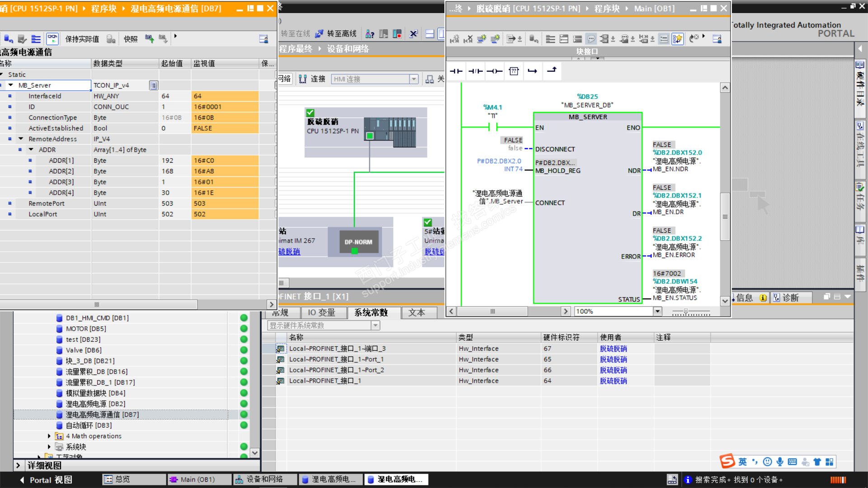
Task: Toggle the favorites display icon in editor toolbar
Action: coord(677,39)
